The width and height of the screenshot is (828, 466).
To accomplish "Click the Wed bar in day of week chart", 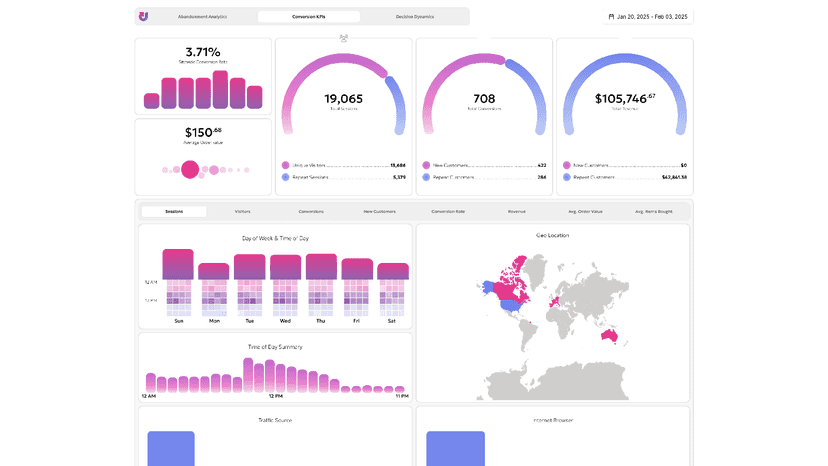I will tap(286, 267).
